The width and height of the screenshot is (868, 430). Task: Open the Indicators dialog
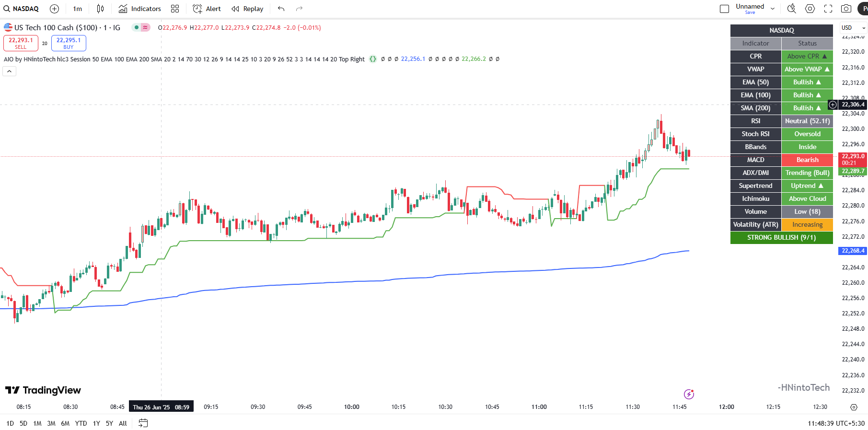140,9
